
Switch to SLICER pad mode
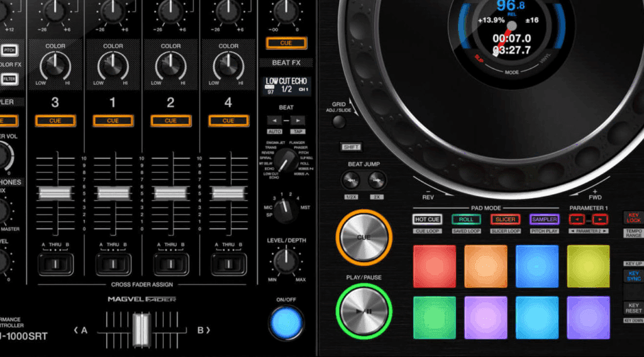click(x=505, y=219)
